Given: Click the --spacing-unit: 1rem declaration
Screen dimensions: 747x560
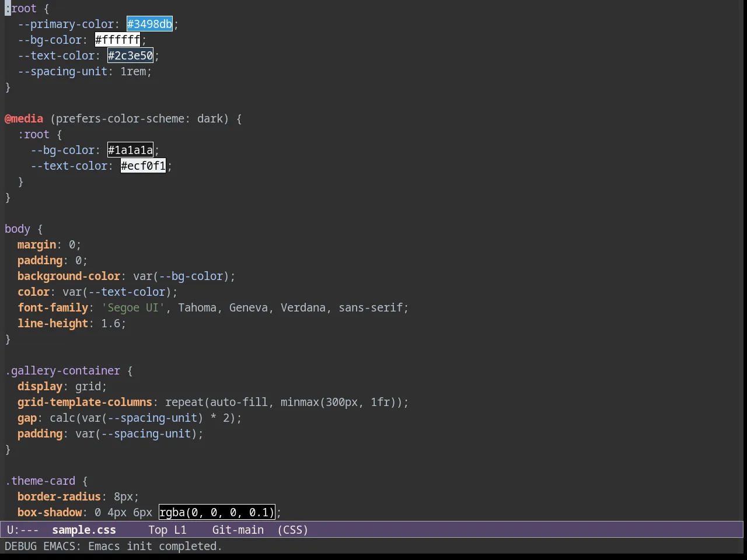Looking at the screenshot, I should coord(85,71).
